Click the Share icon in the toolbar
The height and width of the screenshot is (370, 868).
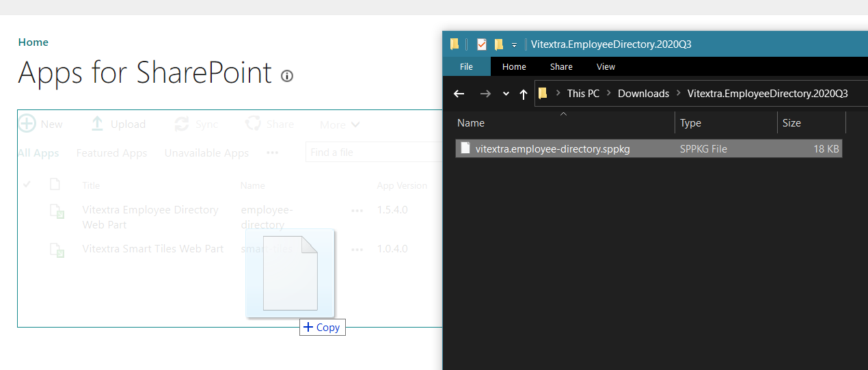pyautogui.click(x=253, y=124)
